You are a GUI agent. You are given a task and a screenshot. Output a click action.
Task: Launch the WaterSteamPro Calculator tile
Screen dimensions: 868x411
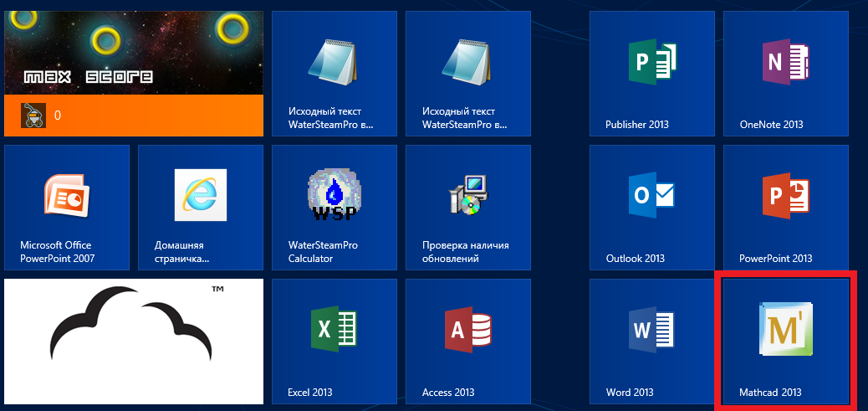[x=334, y=207]
